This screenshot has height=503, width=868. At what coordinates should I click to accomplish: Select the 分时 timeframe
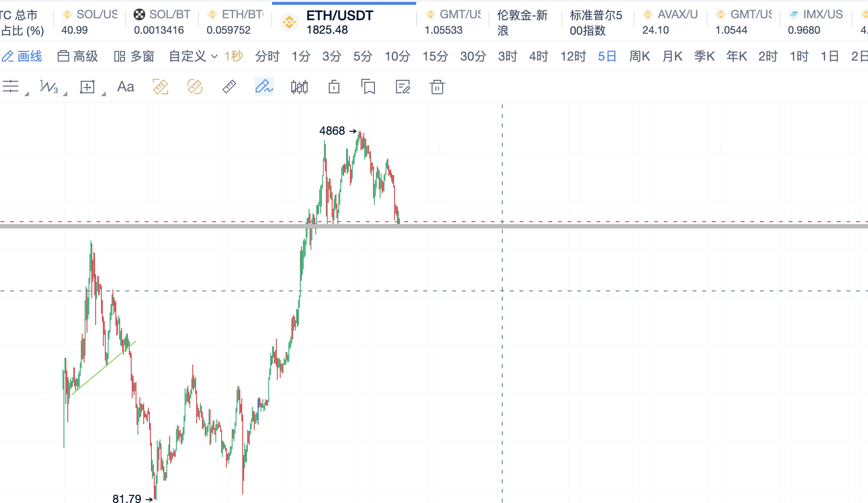point(267,56)
